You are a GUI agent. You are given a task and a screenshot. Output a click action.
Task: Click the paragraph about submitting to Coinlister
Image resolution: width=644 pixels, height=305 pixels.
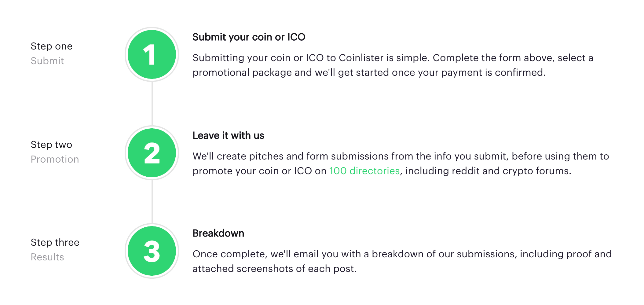point(393,65)
